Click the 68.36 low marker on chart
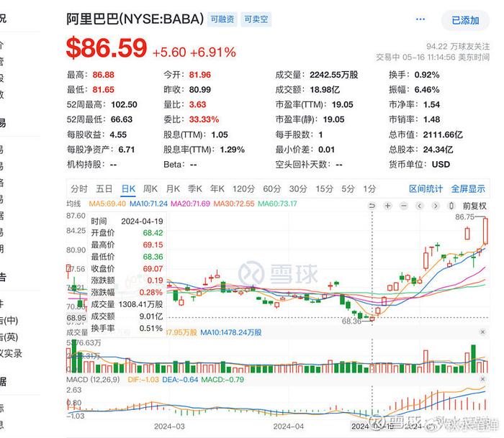Screen dimensions: 504x438 [x=351, y=321]
